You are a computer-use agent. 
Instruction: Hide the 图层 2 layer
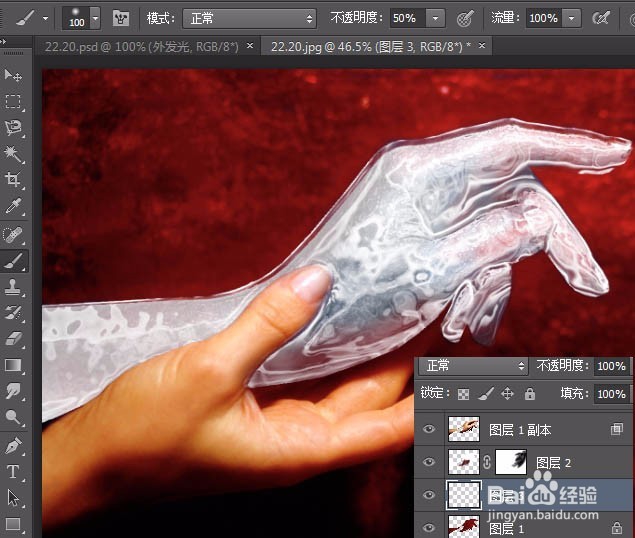tap(429, 462)
